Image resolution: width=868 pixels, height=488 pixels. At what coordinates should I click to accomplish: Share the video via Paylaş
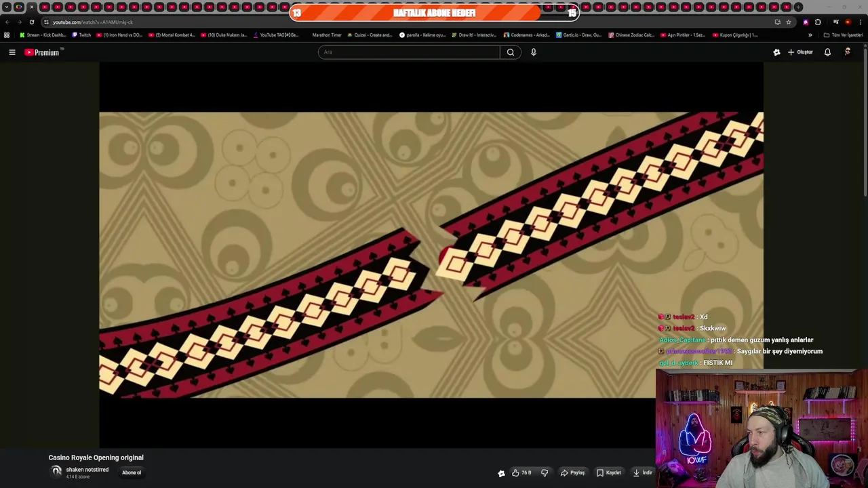click(572, 472)
